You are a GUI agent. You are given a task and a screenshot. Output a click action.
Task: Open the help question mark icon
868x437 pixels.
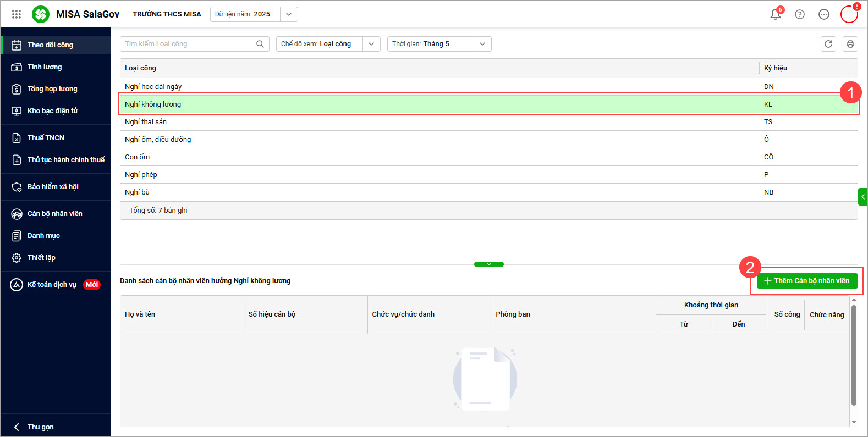pyautogui.click(x=800, y=14)
